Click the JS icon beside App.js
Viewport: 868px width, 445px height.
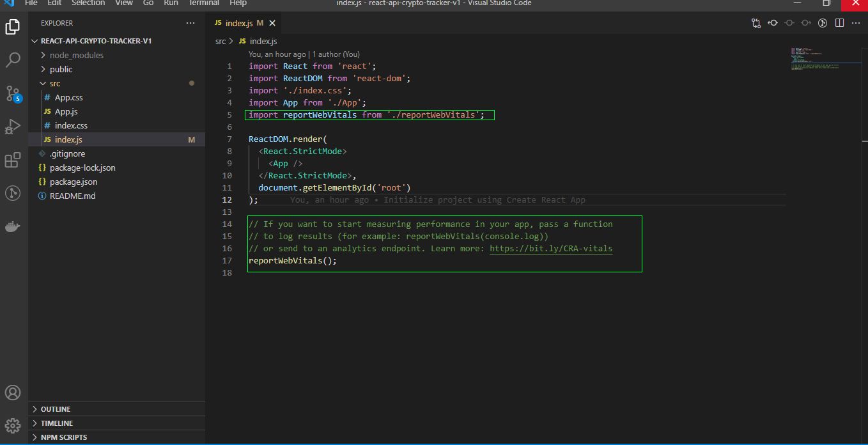(x=47, y=112)
